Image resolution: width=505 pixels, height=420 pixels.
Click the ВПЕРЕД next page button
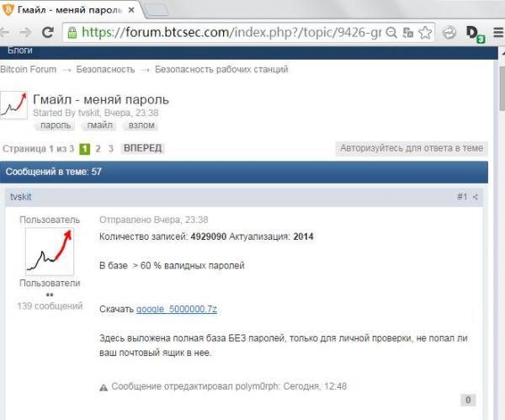[x=143, y=148]
